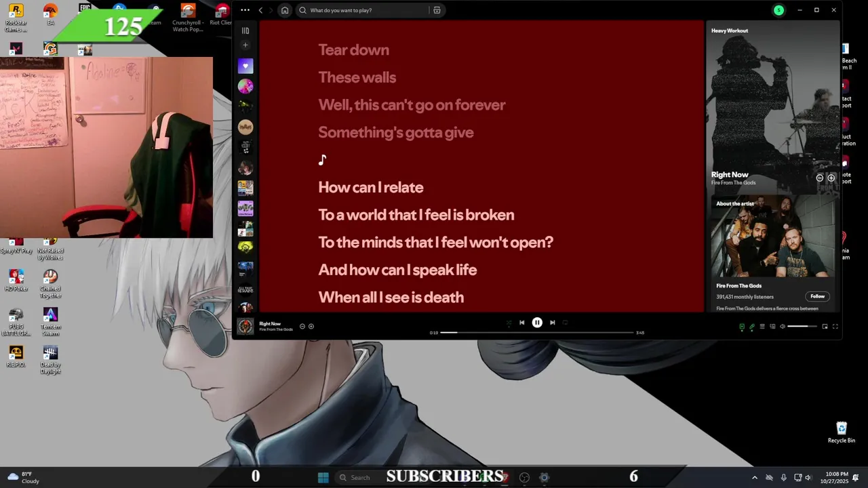Open the pink-green swirl circular sidebar item
Viewport: 868px width, 488px height.
tap(245, 86)
